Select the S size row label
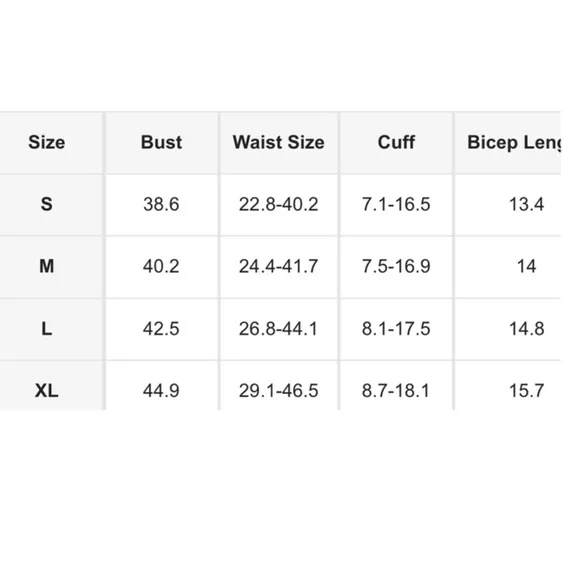The height and width of the screenshot is (580, 580). pos(47,204)
